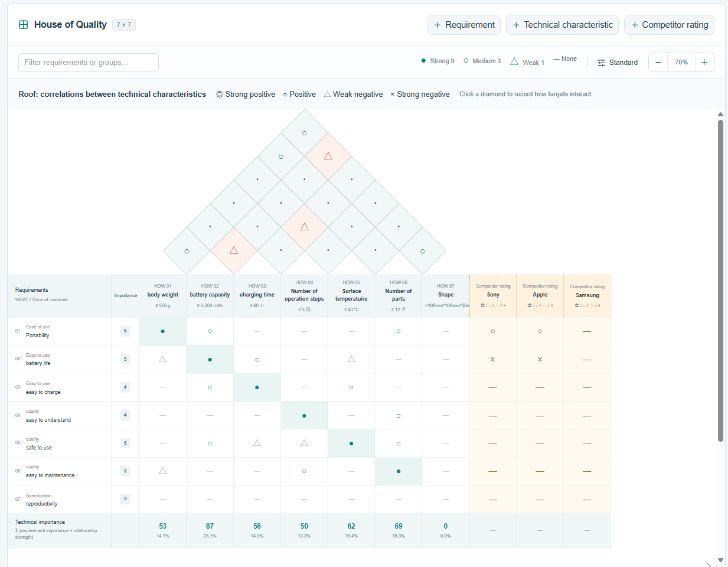Viewport: 728px width, 567px height.
Task: Click the easy to understand requirement label
Action: tap(48, 420)
